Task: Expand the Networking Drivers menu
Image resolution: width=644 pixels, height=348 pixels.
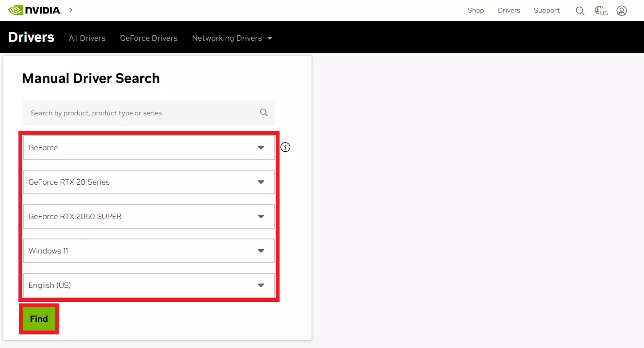Action: (x=231, y=38)
